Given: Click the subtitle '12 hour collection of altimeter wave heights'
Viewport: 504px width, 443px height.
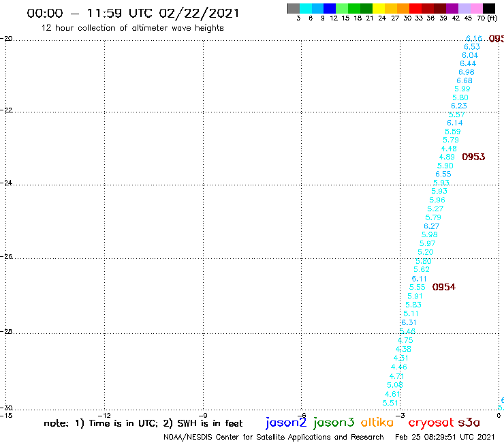Looking at the screenshot, I should tap(132, 28).
